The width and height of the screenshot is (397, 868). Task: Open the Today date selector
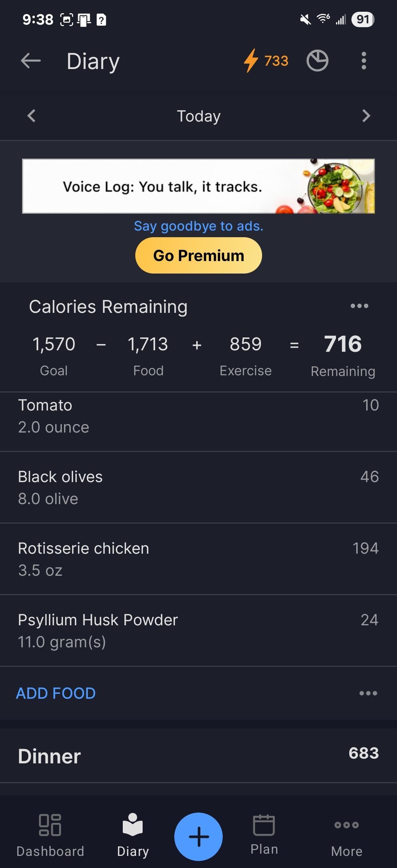tap(198, 116)
